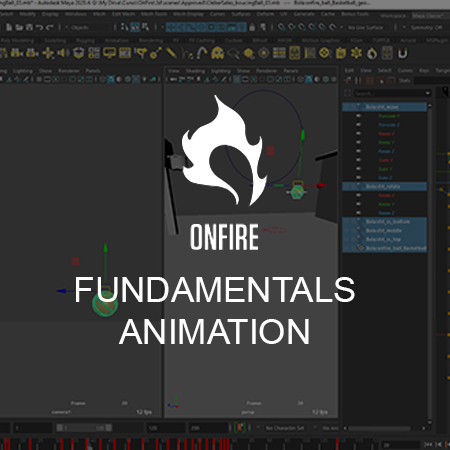Click the go to start playback button
The width and height of the screenshot is (450, 450).
pyautogui.click(x=428, y=444)
